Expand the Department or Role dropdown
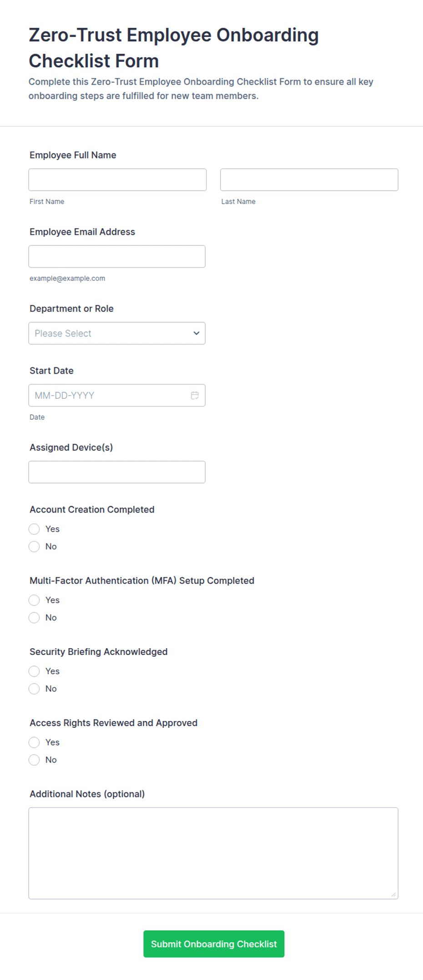 (117, 333)
